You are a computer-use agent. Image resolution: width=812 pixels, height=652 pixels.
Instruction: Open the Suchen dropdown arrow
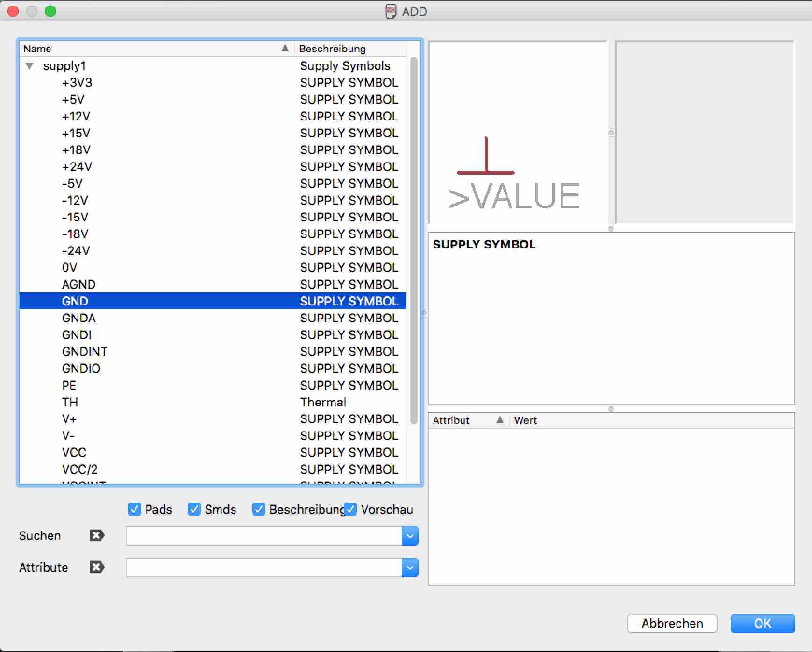410,536
